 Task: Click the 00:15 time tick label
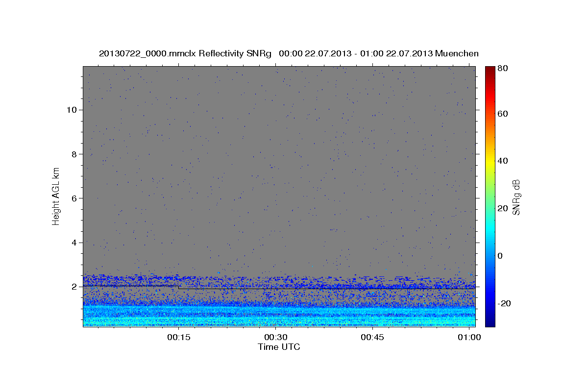(178, 337)
